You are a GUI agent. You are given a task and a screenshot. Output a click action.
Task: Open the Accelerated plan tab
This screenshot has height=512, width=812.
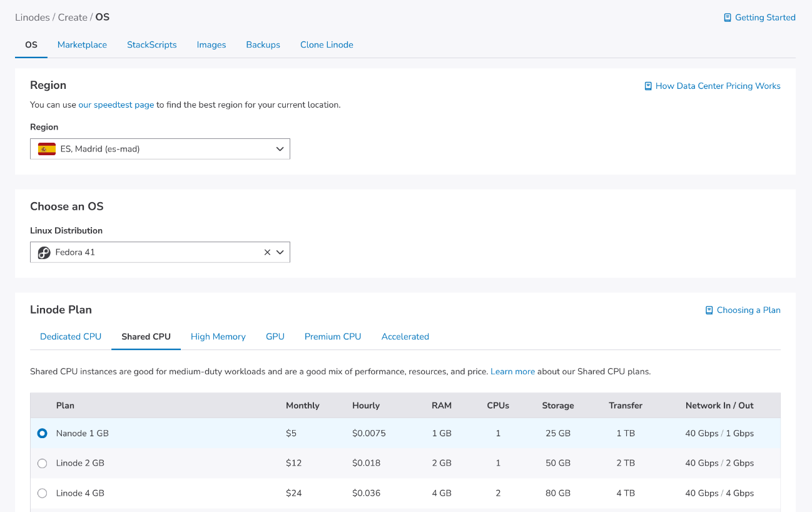[x=405, y=337]
